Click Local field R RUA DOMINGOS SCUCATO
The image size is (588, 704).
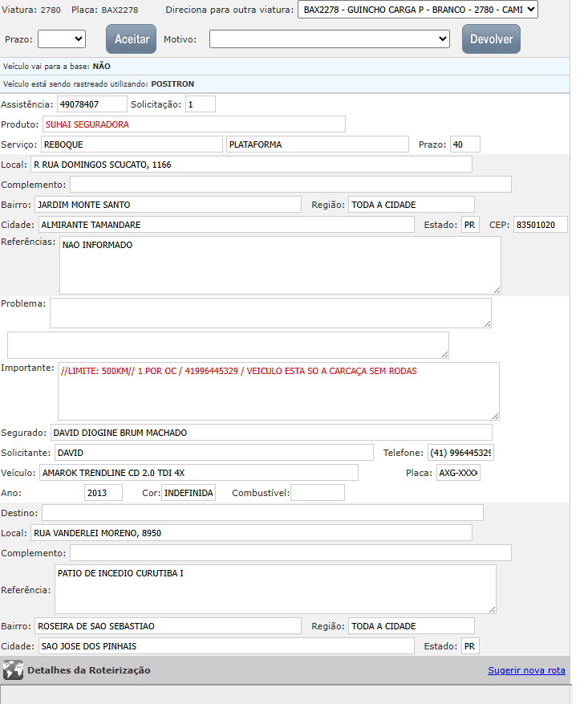tap(251, 165)
